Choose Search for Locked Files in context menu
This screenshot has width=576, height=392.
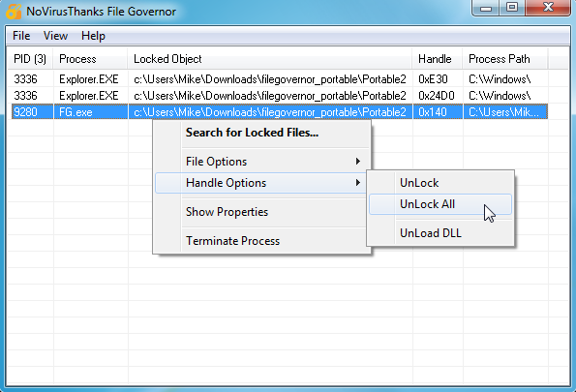261,133
